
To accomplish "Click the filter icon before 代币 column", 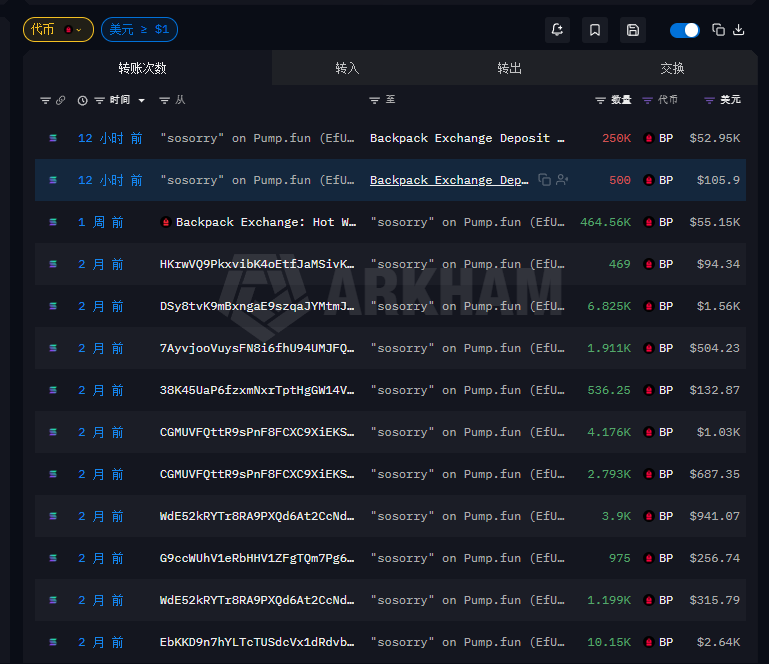I will [647, 101].
